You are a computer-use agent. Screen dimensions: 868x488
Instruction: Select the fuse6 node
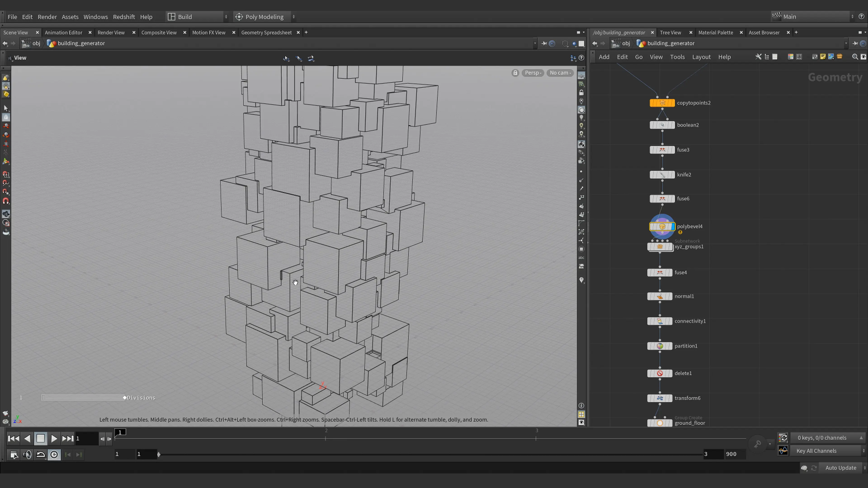click(x=662, y=199)
